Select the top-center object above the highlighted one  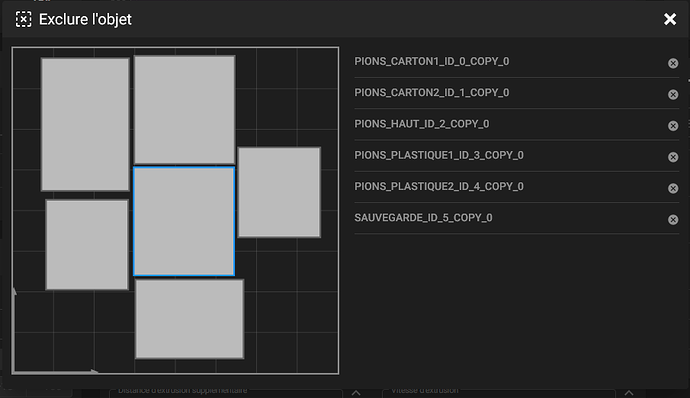point(184,110)
